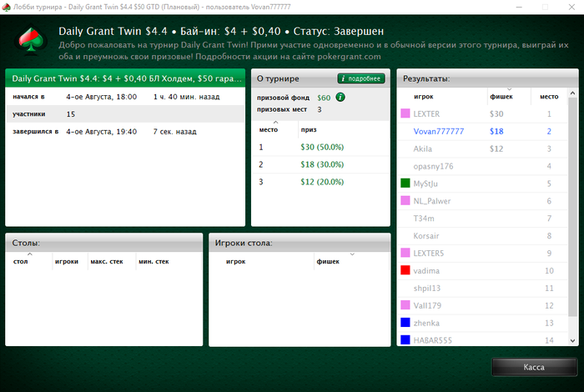584x392 pixels.
Task: Select player zhenka in results
Action: click(x=483, y=323)
